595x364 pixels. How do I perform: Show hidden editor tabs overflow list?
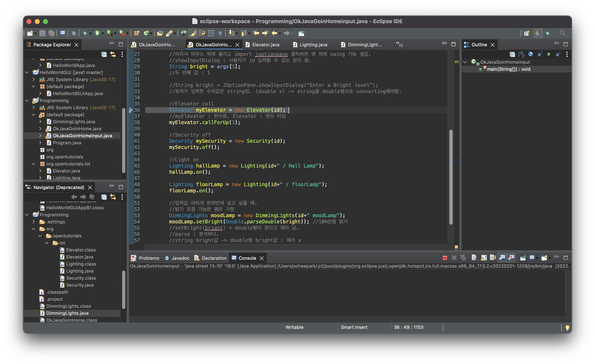tap(399, 44)
